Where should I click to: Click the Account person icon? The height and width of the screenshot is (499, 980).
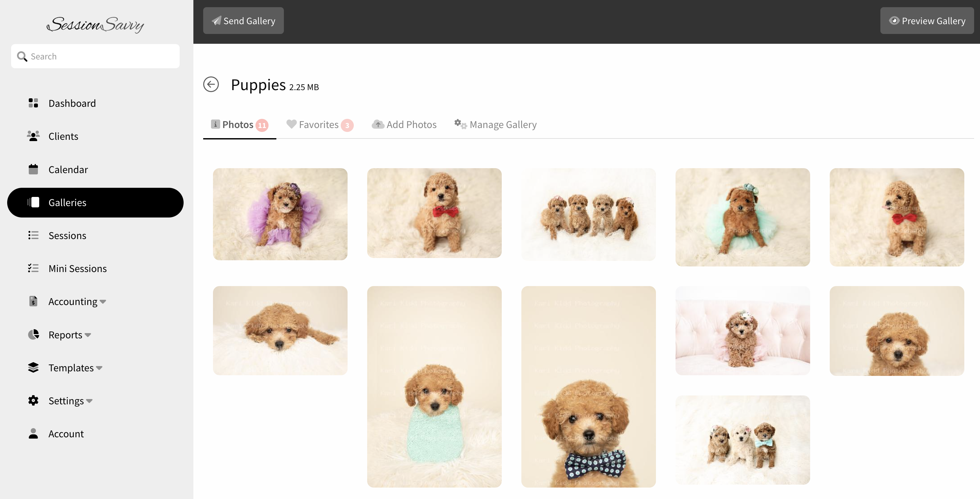click(x=33, y=434)
